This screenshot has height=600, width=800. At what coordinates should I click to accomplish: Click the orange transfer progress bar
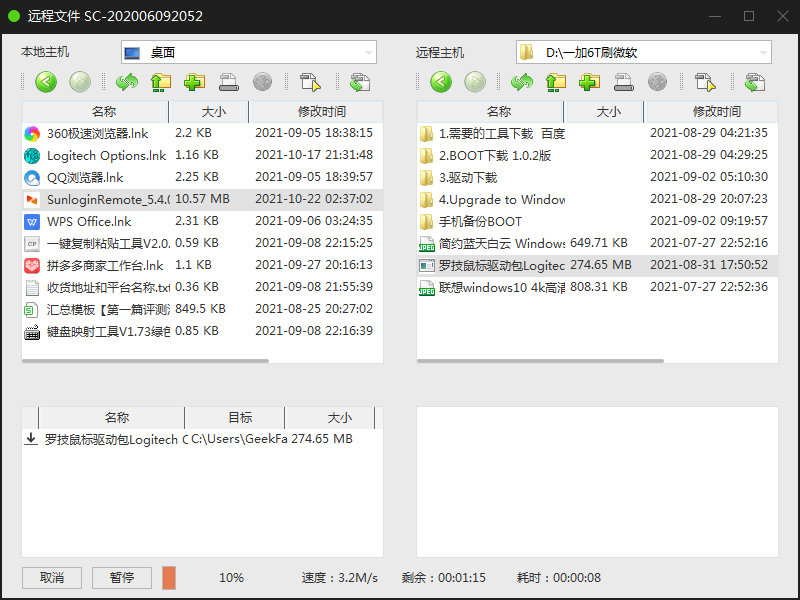[x=169, y=578]
